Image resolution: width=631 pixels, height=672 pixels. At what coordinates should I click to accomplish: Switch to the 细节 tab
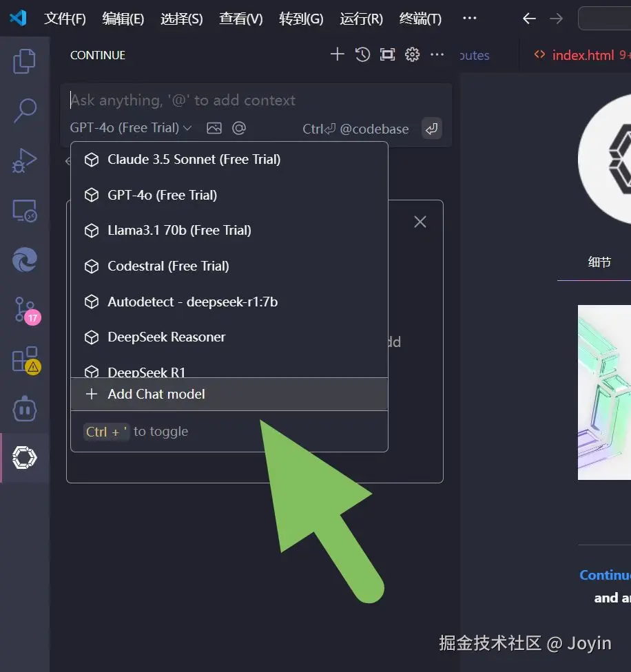599,262
